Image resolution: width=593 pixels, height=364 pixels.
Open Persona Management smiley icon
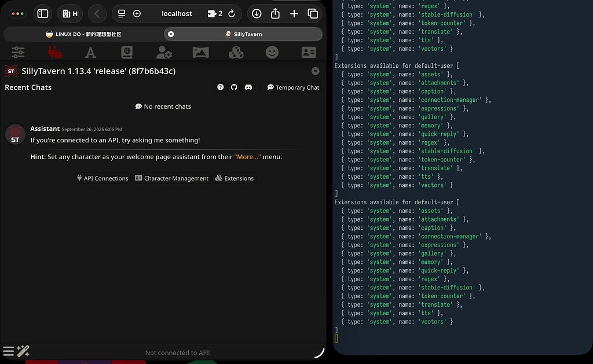[272, 52]
